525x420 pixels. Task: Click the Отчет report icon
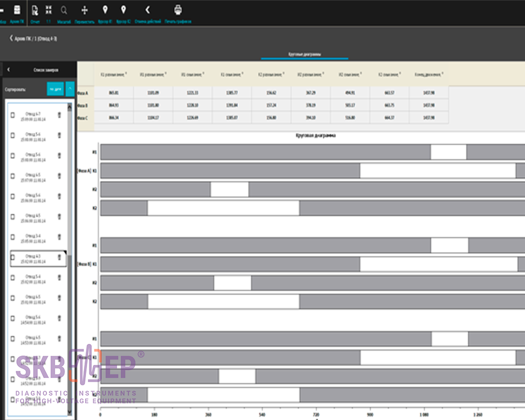pos(35,10)
